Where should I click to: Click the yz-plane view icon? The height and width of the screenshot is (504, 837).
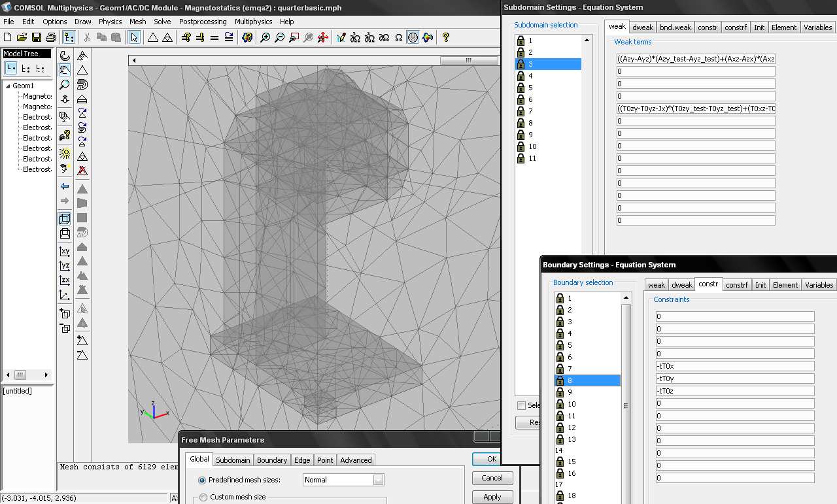click(x=65, y=266)
